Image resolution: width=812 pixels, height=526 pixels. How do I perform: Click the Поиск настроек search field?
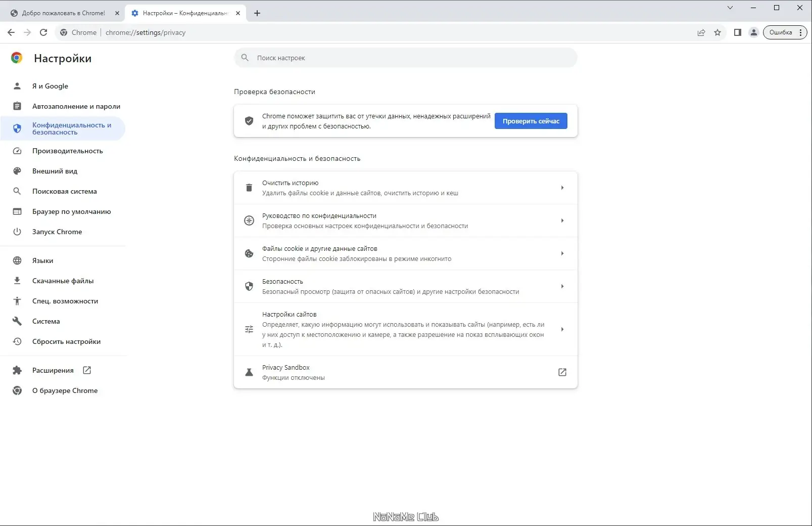click(x=405, y=58)
